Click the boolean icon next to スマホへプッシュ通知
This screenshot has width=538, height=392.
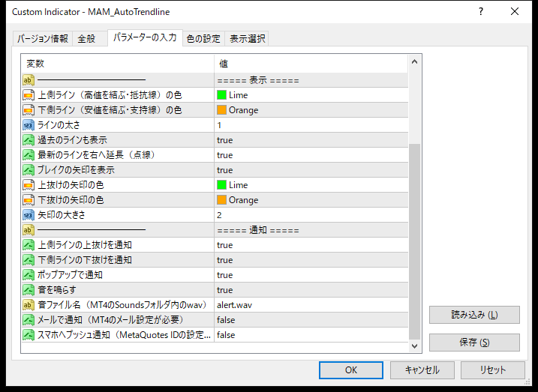29,335
